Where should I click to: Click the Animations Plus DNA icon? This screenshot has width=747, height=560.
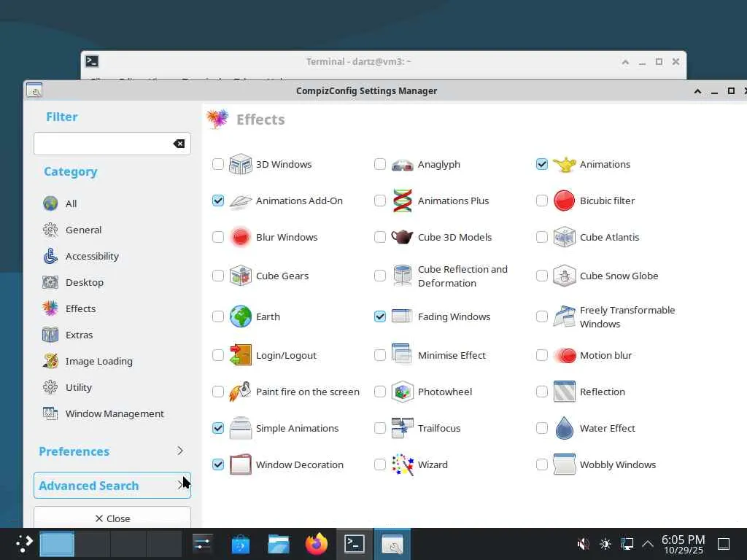(402, 201)
